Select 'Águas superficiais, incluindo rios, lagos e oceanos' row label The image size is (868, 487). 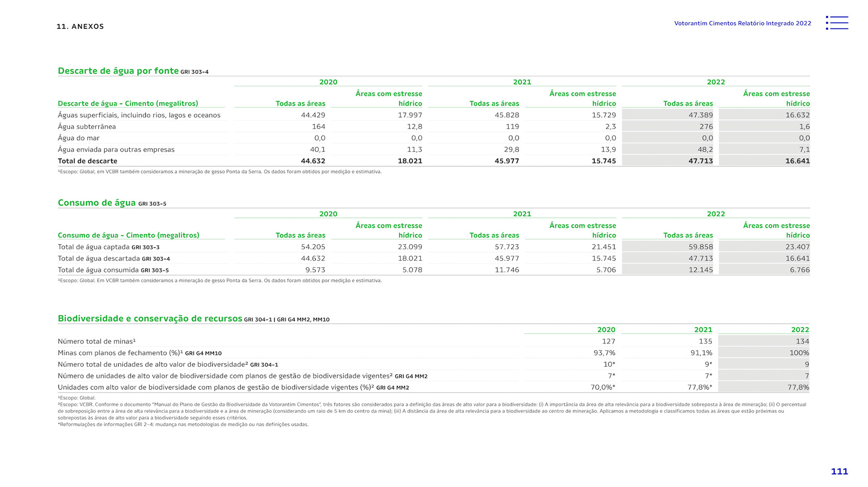coord(139,115)
